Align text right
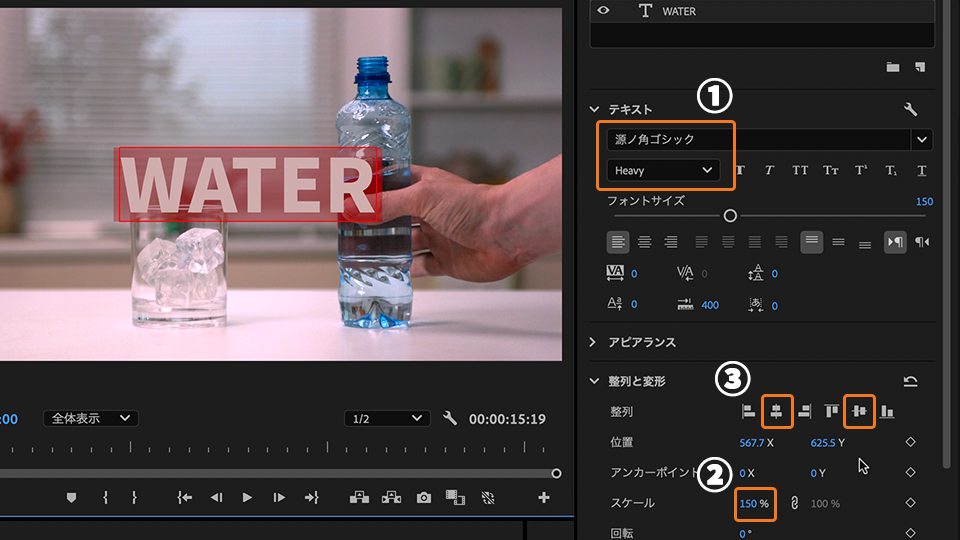Viewport: 960px width, 540px height. pos(671,242)
